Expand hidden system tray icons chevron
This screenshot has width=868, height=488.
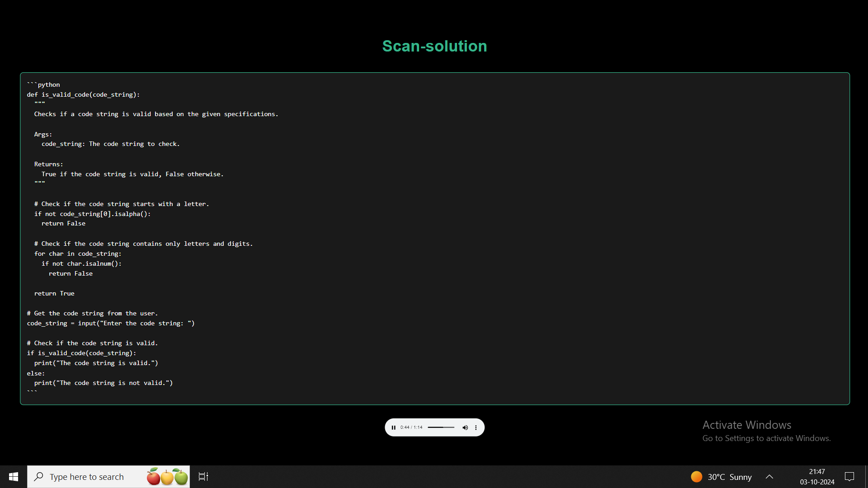click(769, 477)
